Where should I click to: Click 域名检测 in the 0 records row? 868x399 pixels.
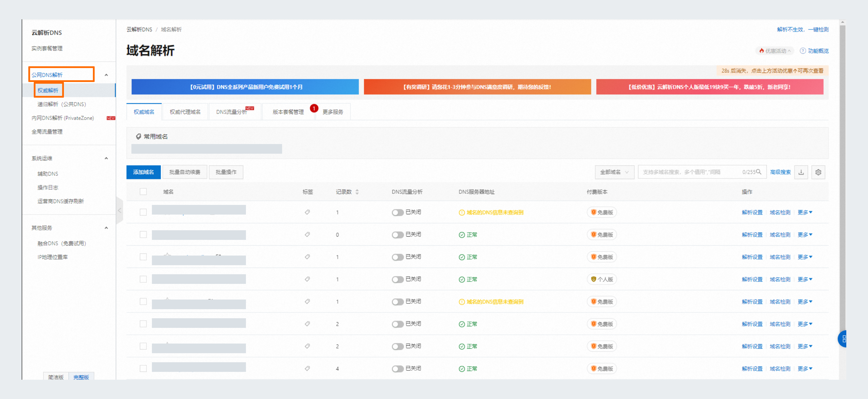click(780, 235)
